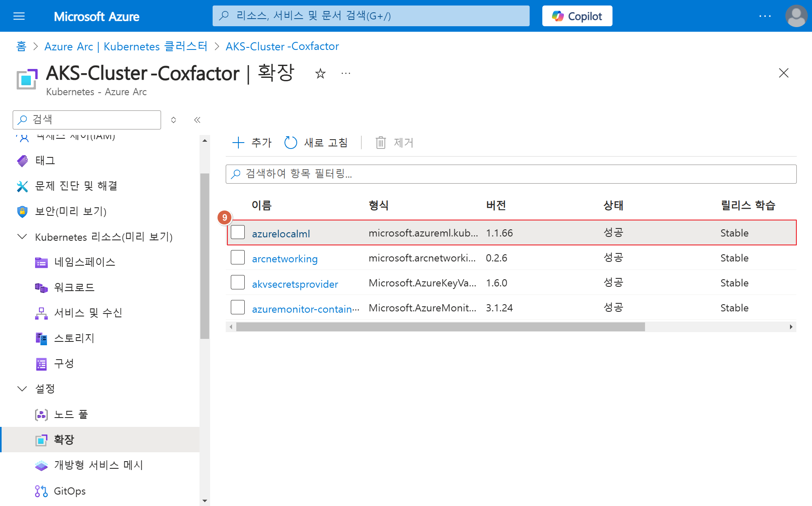Open the hamburger portal menu
This screenshot has height=506, width=812.
19,16
